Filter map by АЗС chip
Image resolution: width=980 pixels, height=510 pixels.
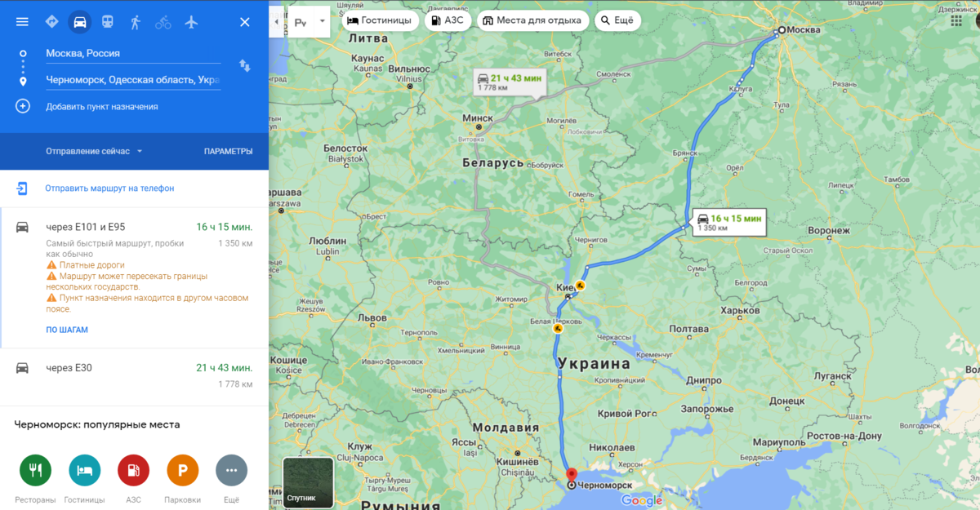point(448,20)
